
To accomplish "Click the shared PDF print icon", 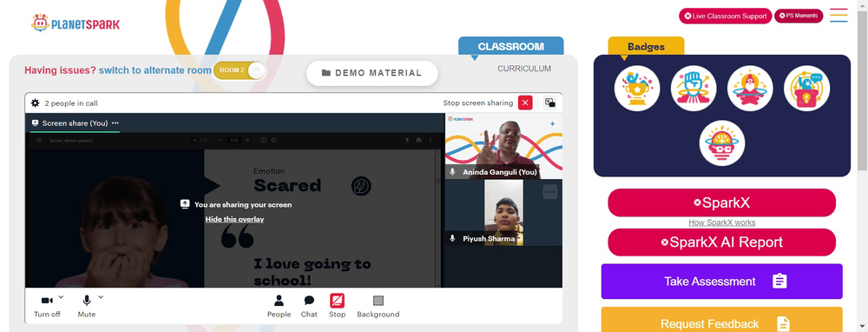I will tap(419, 140).
